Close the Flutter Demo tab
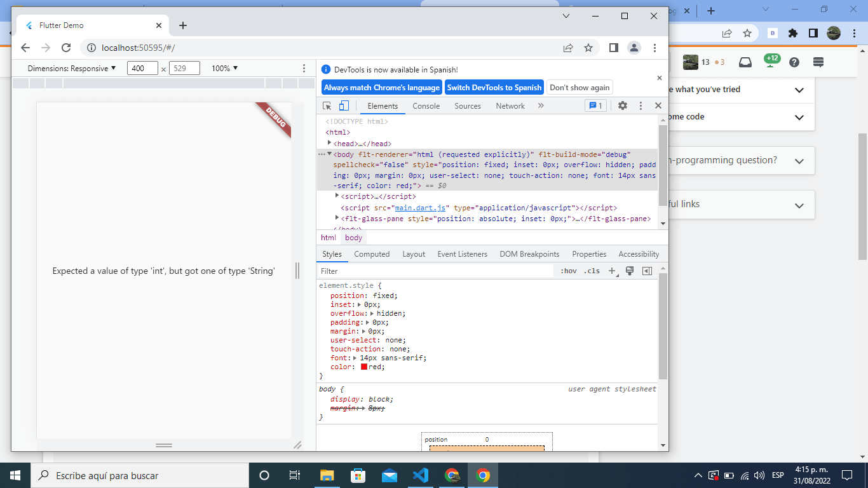The height and width of the screenshot is (488, 868). (x=159, y=25)
